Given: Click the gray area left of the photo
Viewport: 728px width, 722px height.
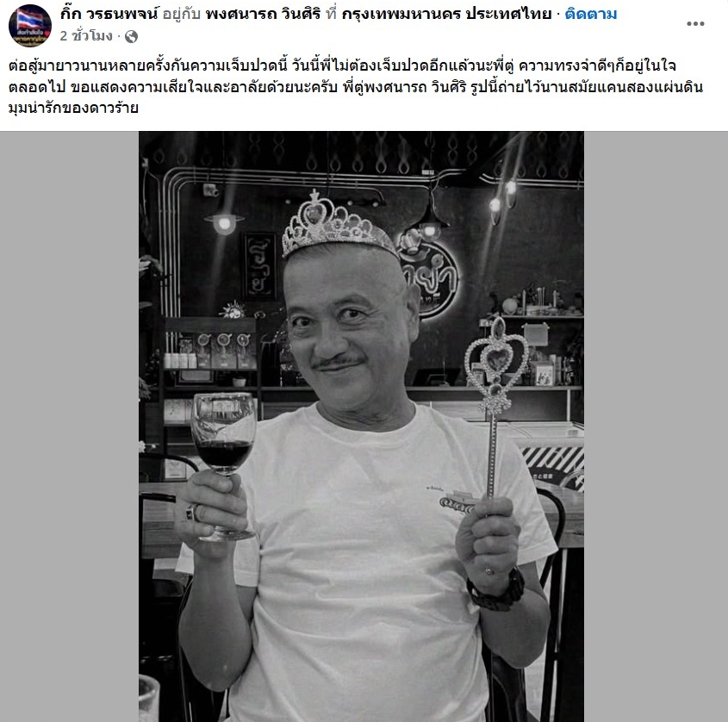Looking at the screenshot, I should coord(69,426).
